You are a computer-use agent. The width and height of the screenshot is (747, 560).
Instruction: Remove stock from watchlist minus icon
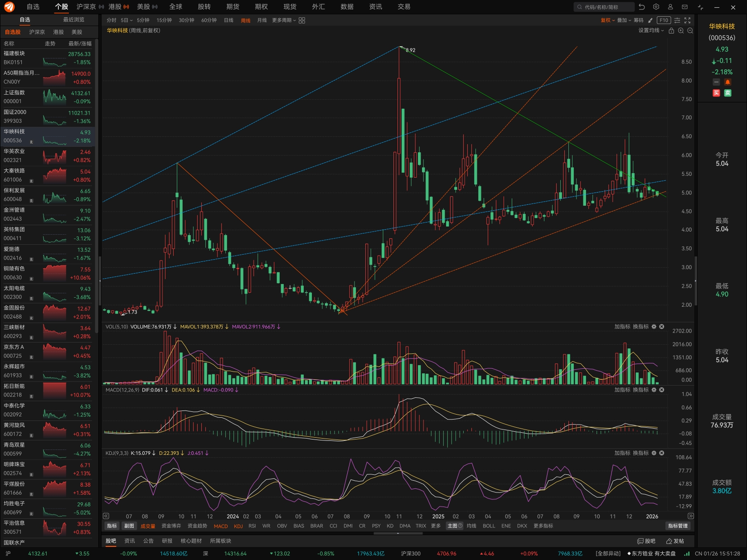click(716, 82)
